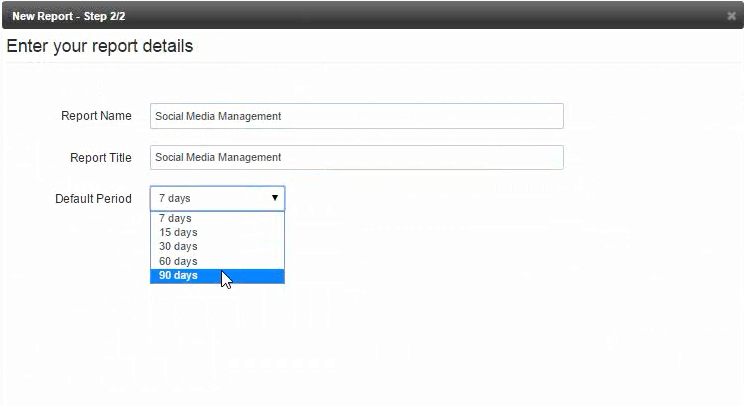Click the Report Title label
Viewport: 744px width, 406px height.
pos(101,157)
